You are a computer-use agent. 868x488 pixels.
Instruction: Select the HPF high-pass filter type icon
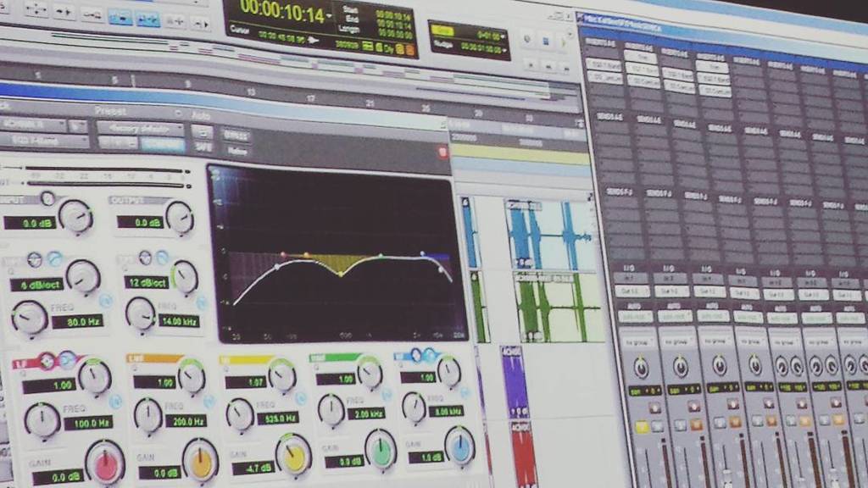[54, 258]
